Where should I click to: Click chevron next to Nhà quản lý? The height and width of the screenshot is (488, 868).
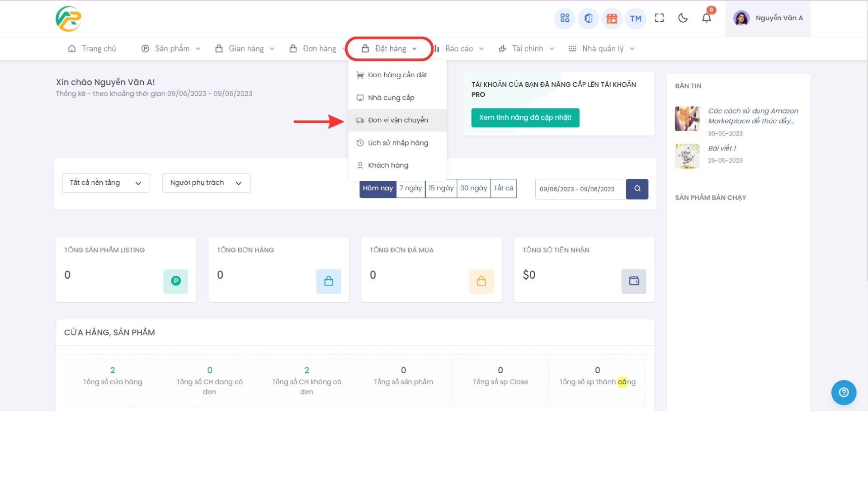click(632, 49)
